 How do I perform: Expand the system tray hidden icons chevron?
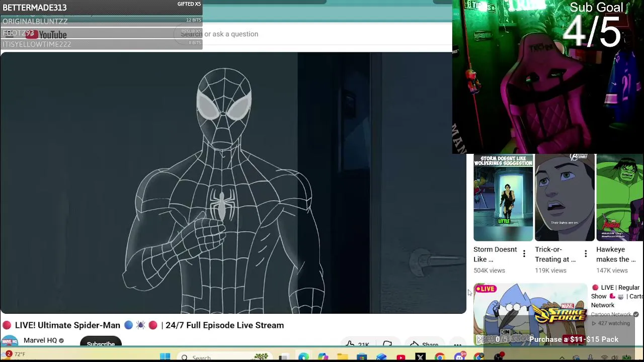click(562, 357)
